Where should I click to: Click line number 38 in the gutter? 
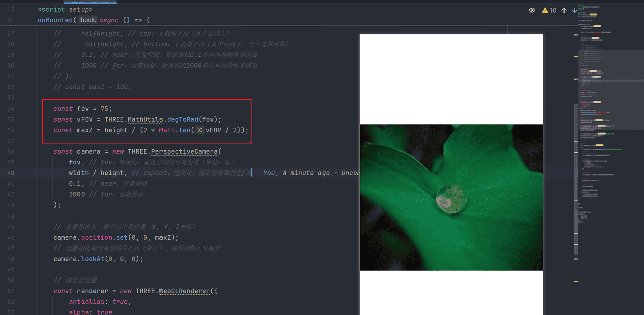click(11, 151)
